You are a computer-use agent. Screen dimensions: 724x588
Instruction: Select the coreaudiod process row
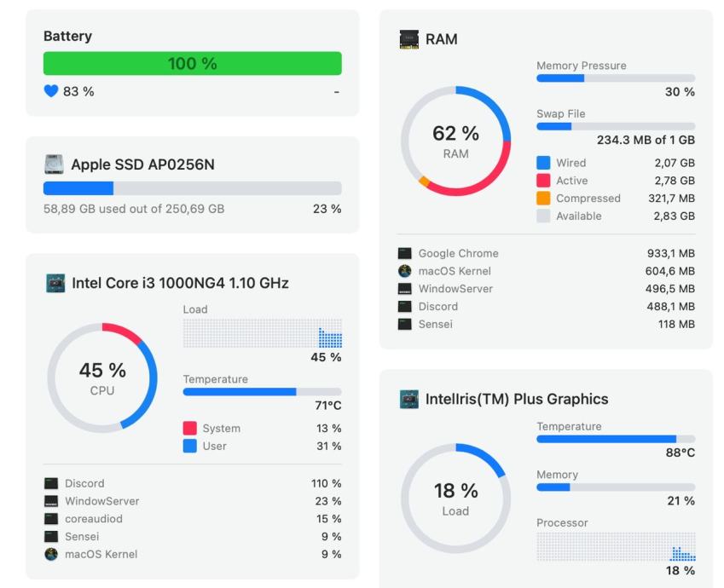(x=193, y=519)
